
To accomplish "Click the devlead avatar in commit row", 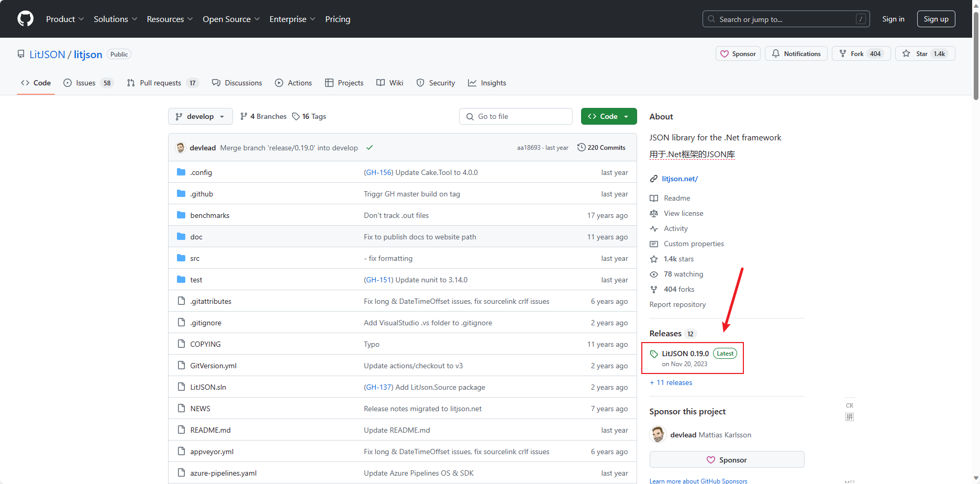I will (181, 148).
